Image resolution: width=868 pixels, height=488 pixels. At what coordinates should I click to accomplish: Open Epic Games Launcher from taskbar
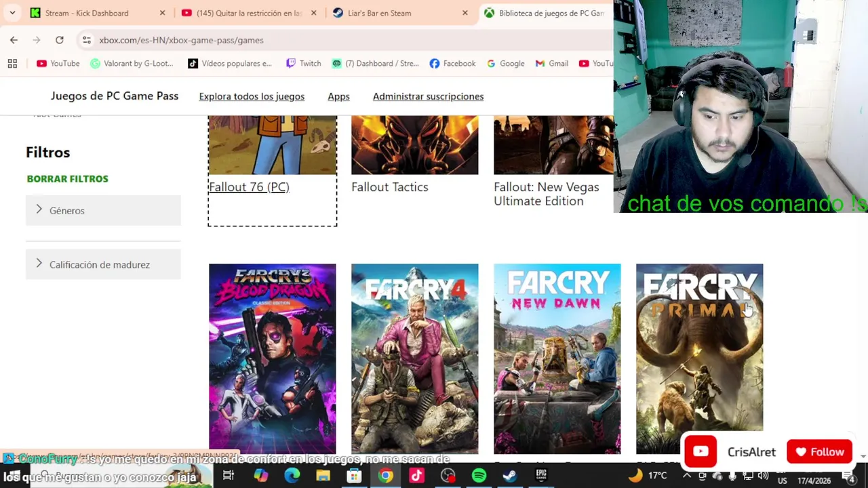point(541,476)
